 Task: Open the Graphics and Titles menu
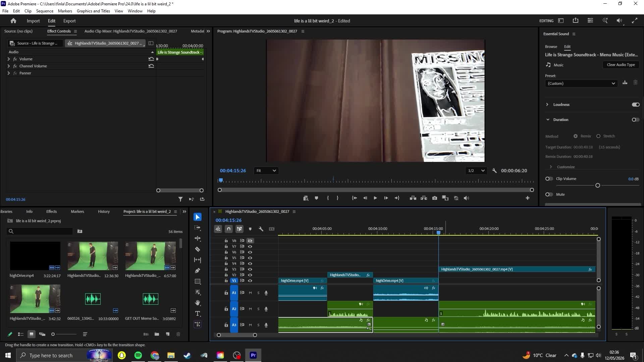[93, 11]
